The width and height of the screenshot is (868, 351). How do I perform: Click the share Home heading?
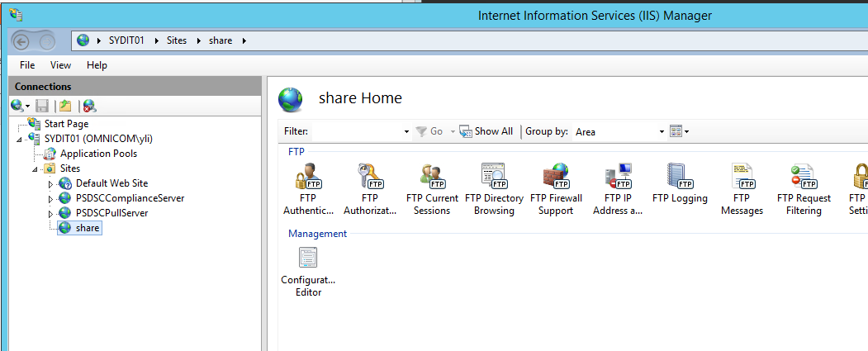pyautogui.click(x=360, y=98)
